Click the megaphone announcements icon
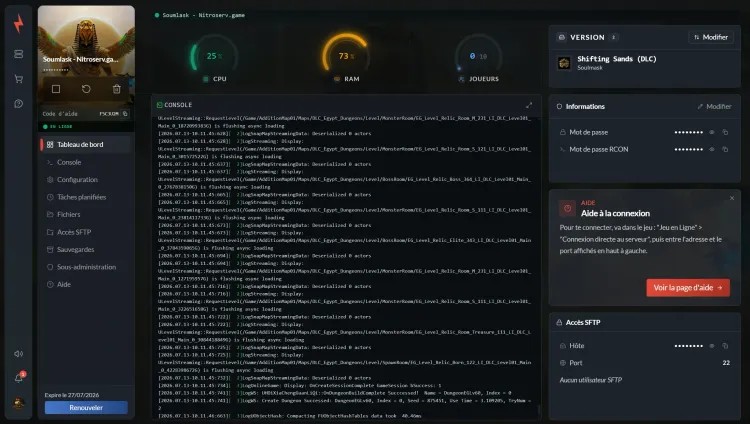Screen dimensions: 750x424 click(x=19, y=354)
